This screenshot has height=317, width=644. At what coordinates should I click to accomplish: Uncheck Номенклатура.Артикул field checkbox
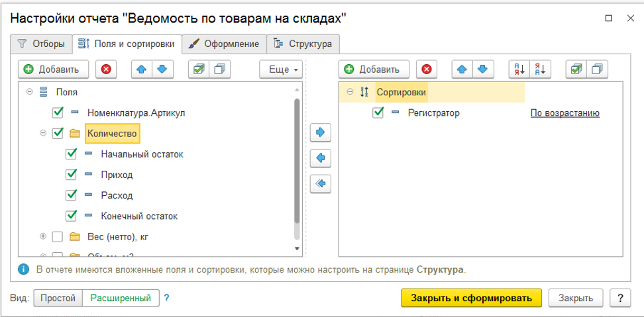click(x=58, y=113)
